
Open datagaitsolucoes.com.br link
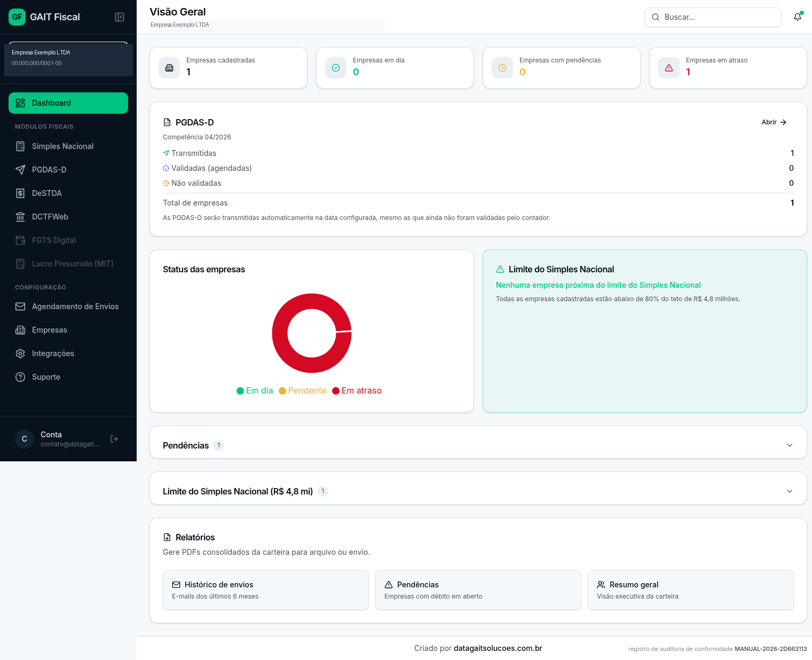[498, 648]
